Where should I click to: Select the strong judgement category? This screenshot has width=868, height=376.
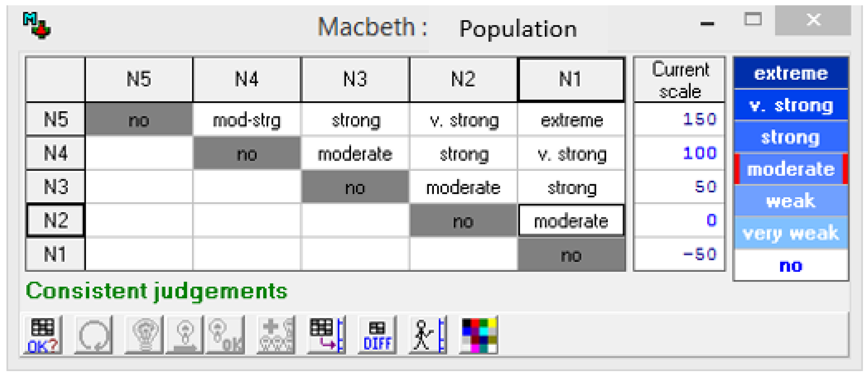(x=791, y=137)
